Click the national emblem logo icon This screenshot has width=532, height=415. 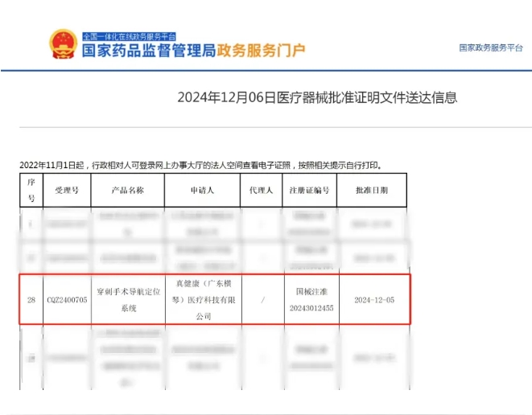(x=63, y=44)
